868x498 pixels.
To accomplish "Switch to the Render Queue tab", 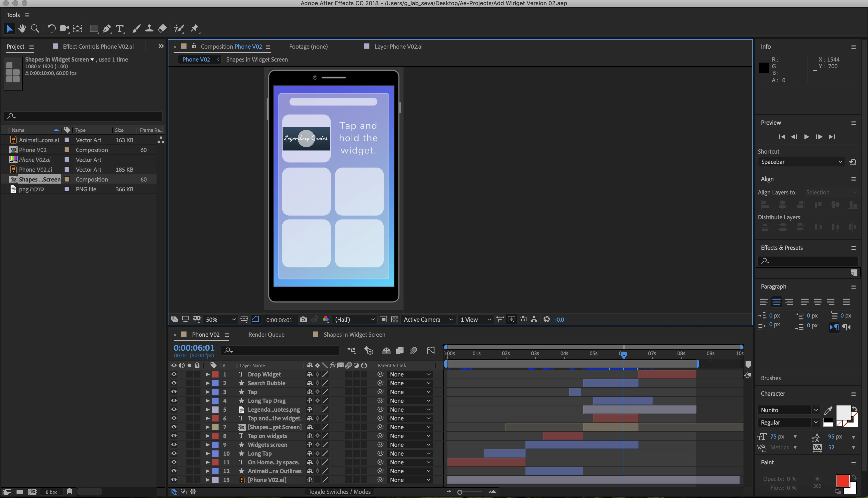I will [x=266, y=335].
